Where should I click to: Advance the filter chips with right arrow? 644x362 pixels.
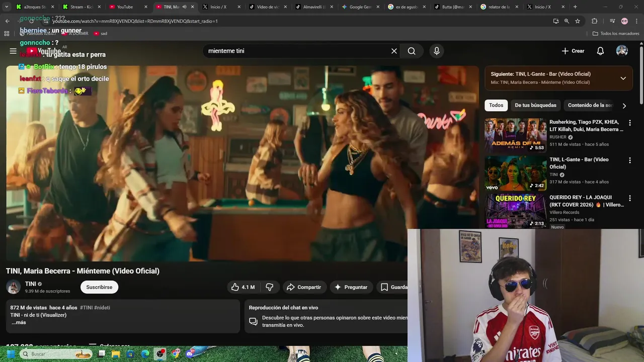pos(624,106)
